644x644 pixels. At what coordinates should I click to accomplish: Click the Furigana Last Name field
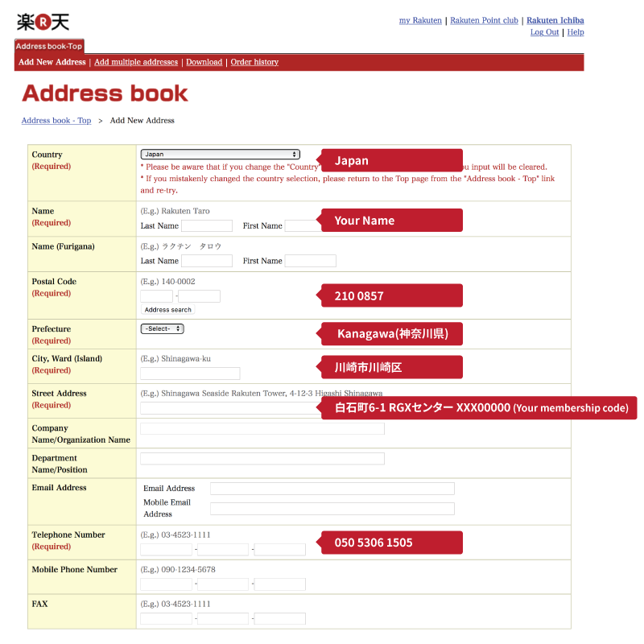(207, 261)
